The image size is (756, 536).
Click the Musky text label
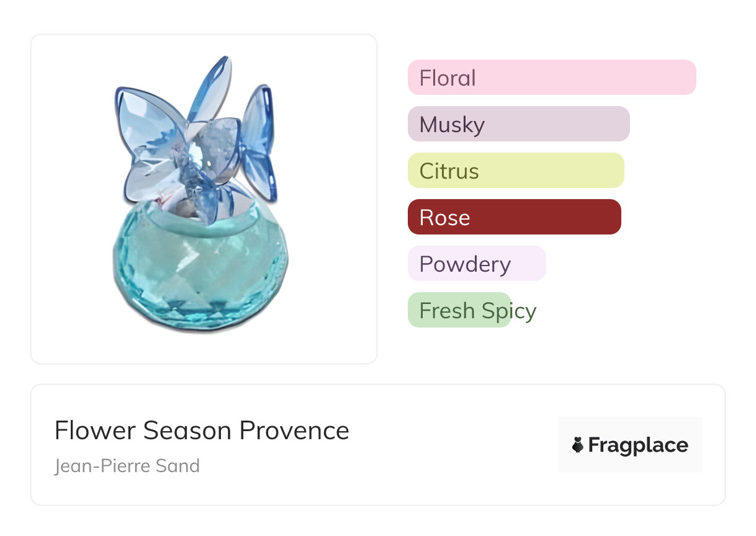click(452, 125)
